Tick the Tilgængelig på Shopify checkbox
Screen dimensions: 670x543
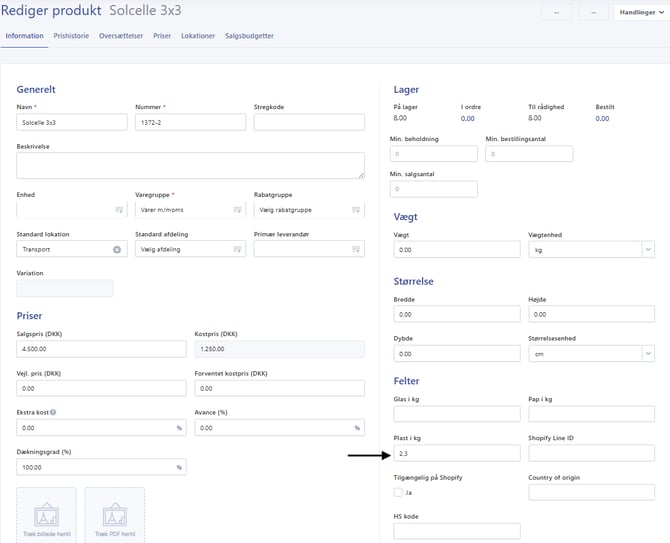(x=398, y=492)
